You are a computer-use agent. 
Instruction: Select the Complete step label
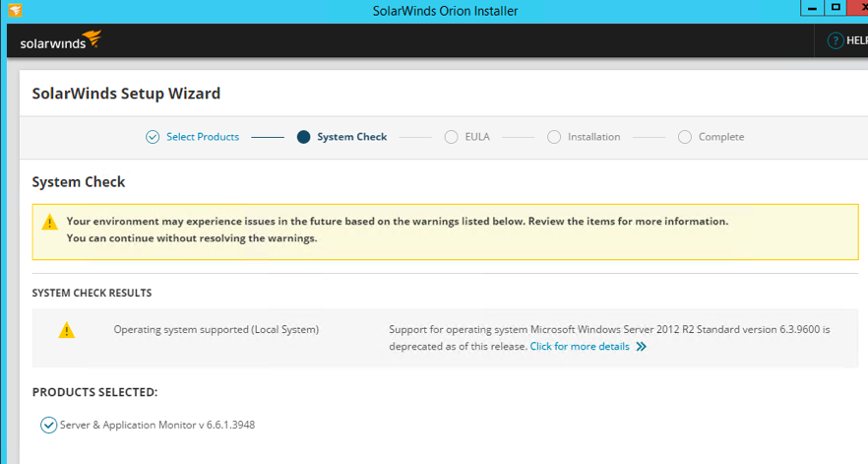(721, 137)
